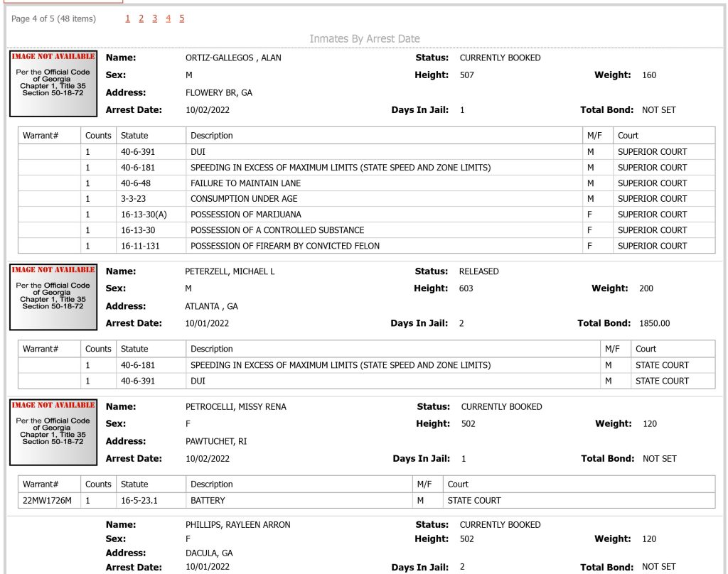Click the Inmates By Arrest Date heading
728x574 pixels.
(365, 38)
